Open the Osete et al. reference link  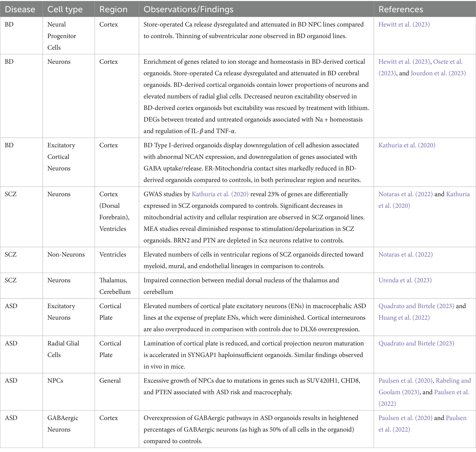click(x=448, y=62)
